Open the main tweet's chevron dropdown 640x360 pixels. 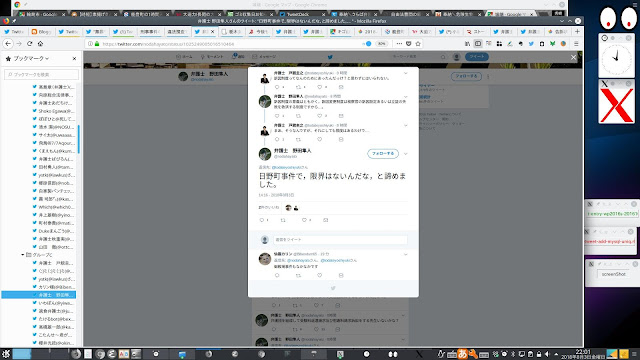click(405, 154)
